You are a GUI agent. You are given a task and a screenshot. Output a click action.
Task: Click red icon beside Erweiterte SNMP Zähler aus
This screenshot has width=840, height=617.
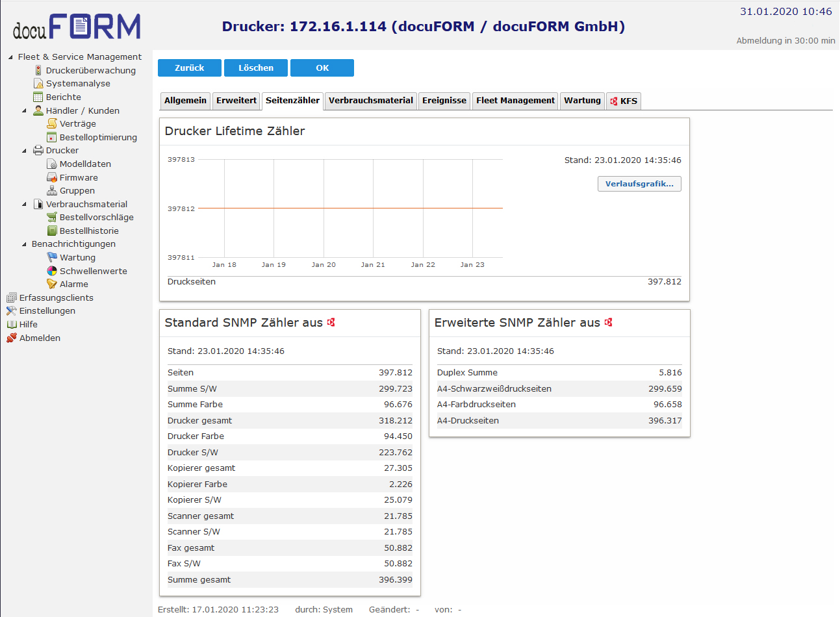(608, 322)
